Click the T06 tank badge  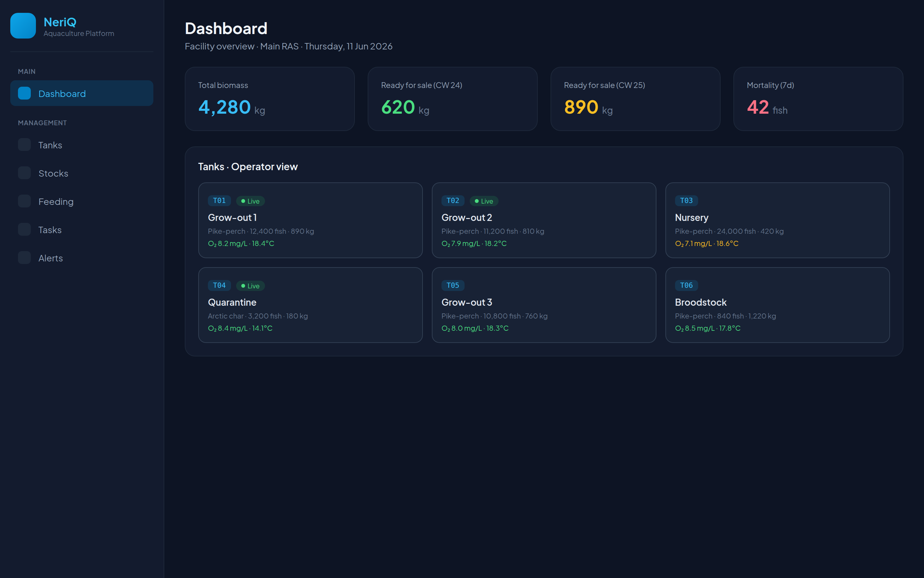(687, 285)
